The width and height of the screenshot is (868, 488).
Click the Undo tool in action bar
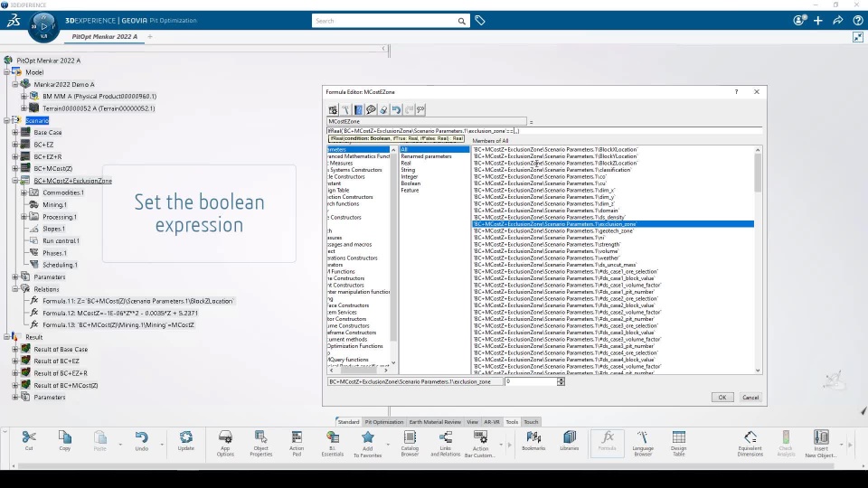pos(142,442)
